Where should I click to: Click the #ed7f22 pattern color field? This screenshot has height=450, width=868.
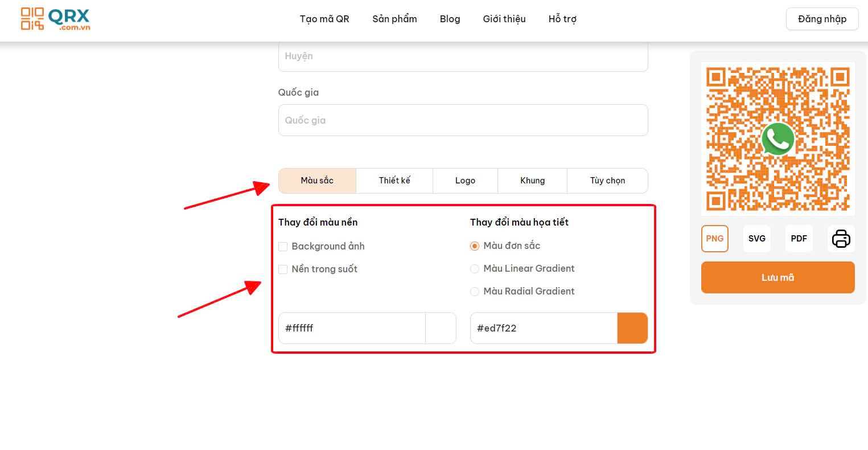544,328
